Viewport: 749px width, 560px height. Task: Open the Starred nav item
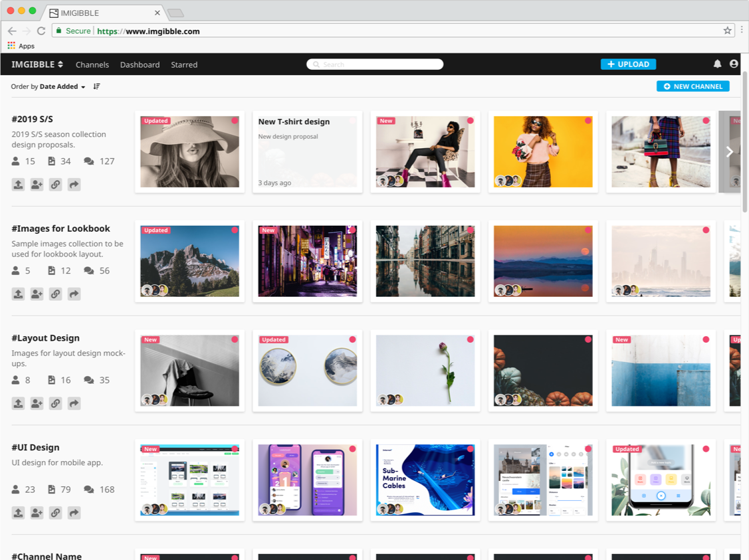[x=184, y=64]
